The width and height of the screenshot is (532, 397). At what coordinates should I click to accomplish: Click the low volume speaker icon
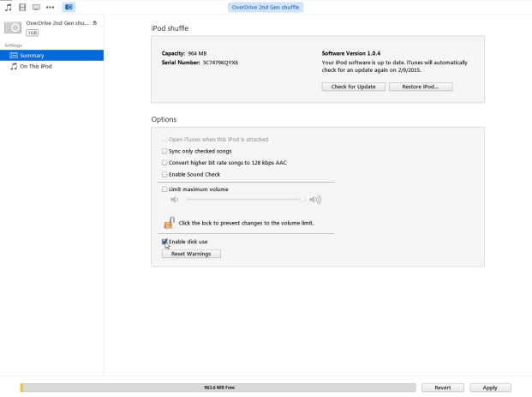click(174, 199)
